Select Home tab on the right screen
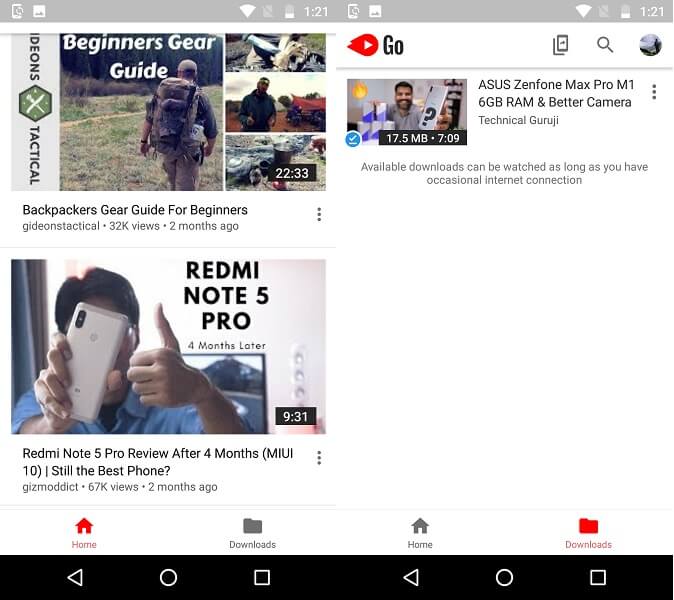674x600 pixels. point(420,533)
